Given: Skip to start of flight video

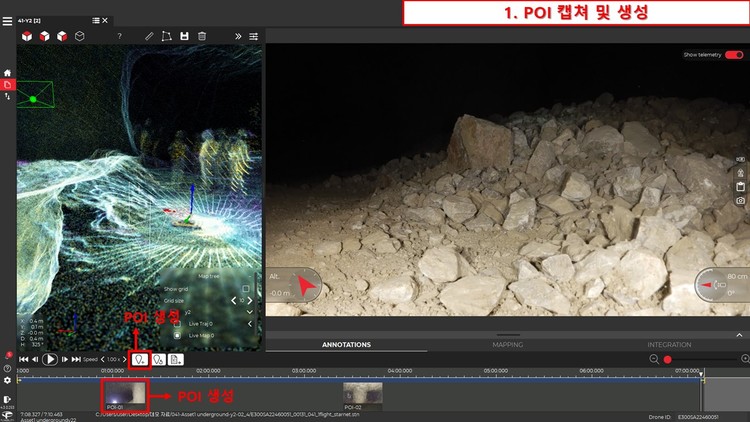Looking at the screenshot, I should point(23,359).
